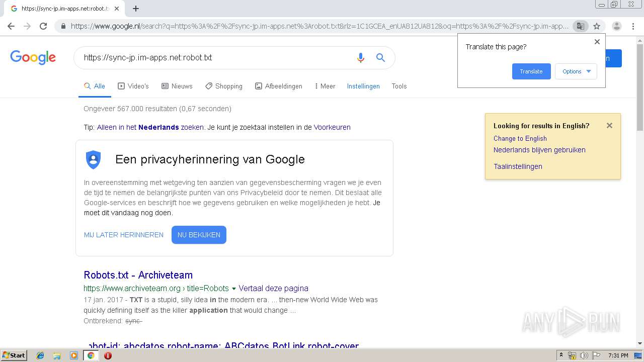
Task: Click the blue magnifier search icon
Action: pyautogui.click(x=381, y=58)
